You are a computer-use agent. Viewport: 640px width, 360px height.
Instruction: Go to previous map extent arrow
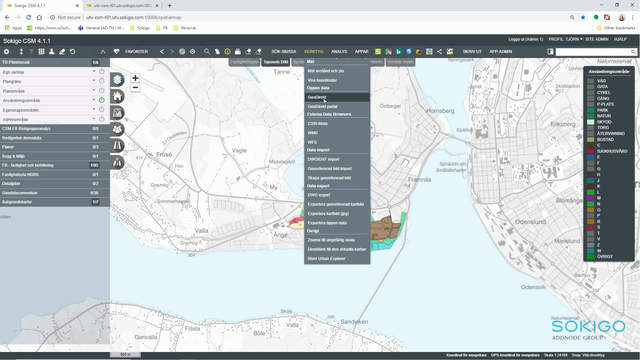pos(162,52)
